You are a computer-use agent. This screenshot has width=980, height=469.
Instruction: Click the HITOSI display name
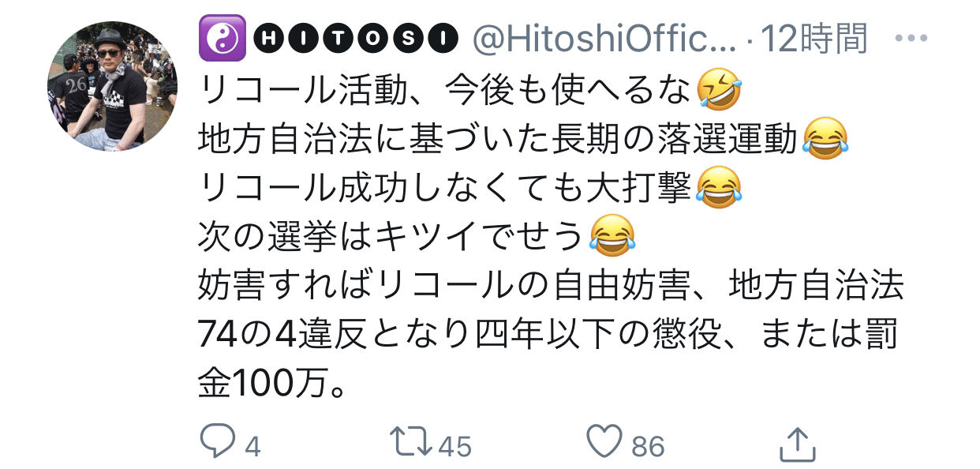(x=356, y=39)
